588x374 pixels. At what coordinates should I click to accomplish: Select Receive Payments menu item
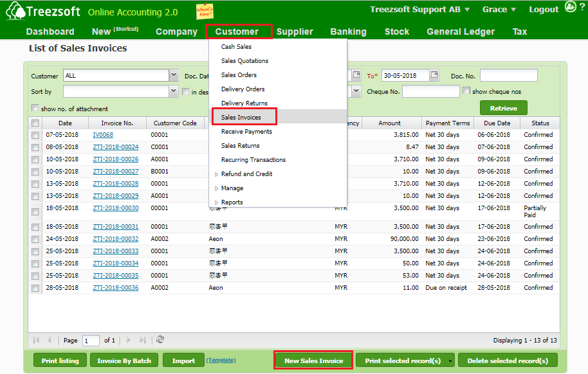point(246,132)
